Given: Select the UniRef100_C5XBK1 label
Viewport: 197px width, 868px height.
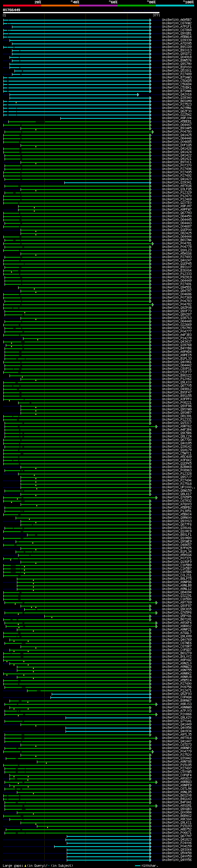Looking at the screenshot, I should (x=177, y=88).
